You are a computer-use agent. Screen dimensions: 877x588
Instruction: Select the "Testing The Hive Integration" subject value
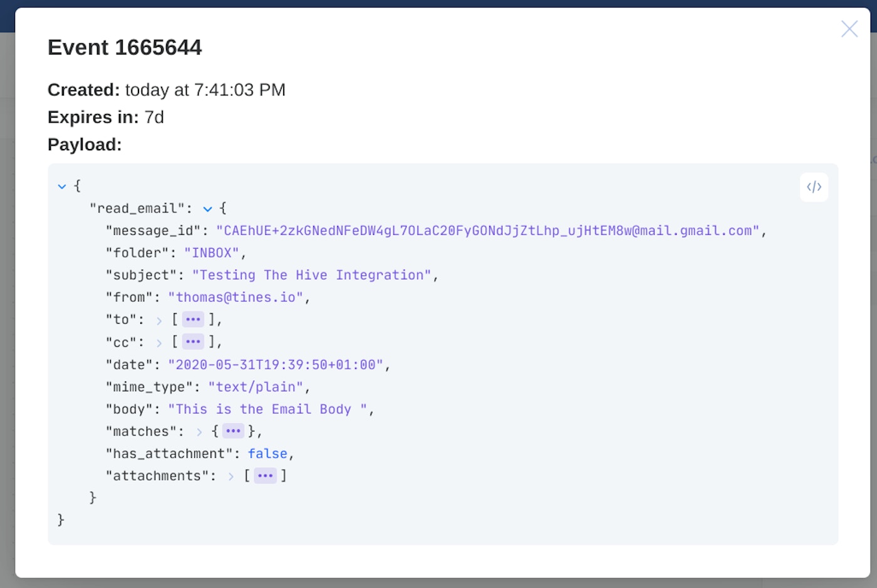[311, 275]
